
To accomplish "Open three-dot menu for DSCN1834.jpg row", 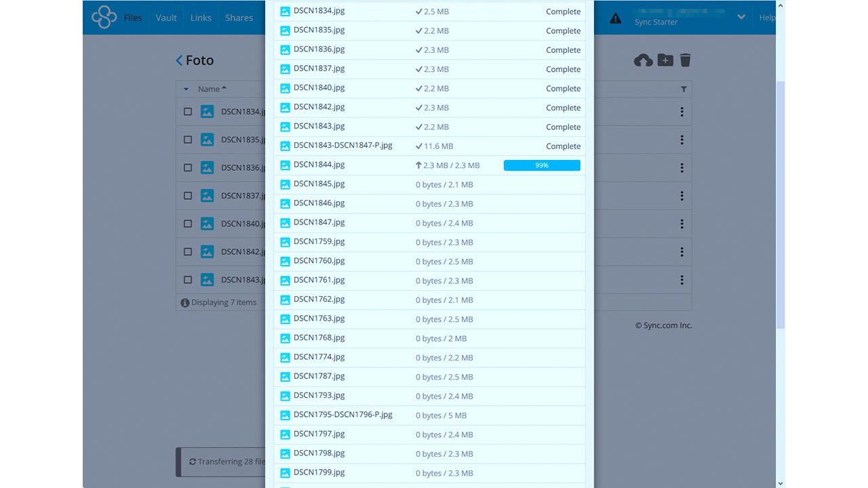I will click(x=682, y=112).
